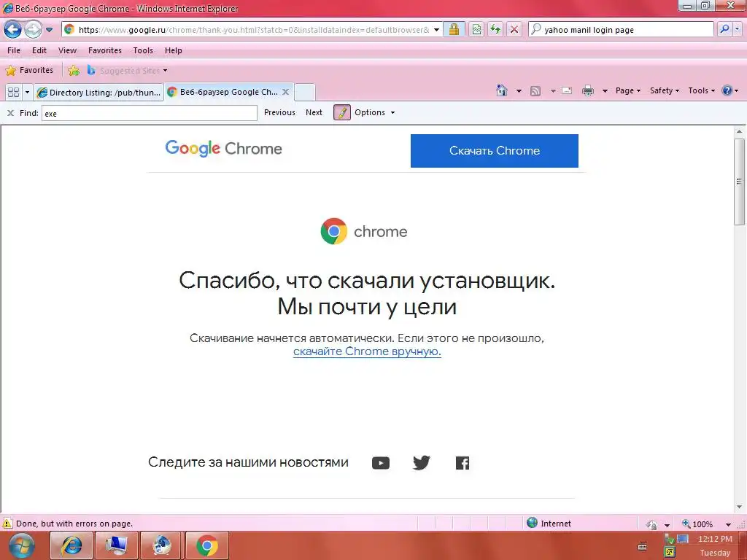The image size is (747, 560).
Task: Click the Internet security zone indicator
Action: pyautogui.click(x=549, y=524)
